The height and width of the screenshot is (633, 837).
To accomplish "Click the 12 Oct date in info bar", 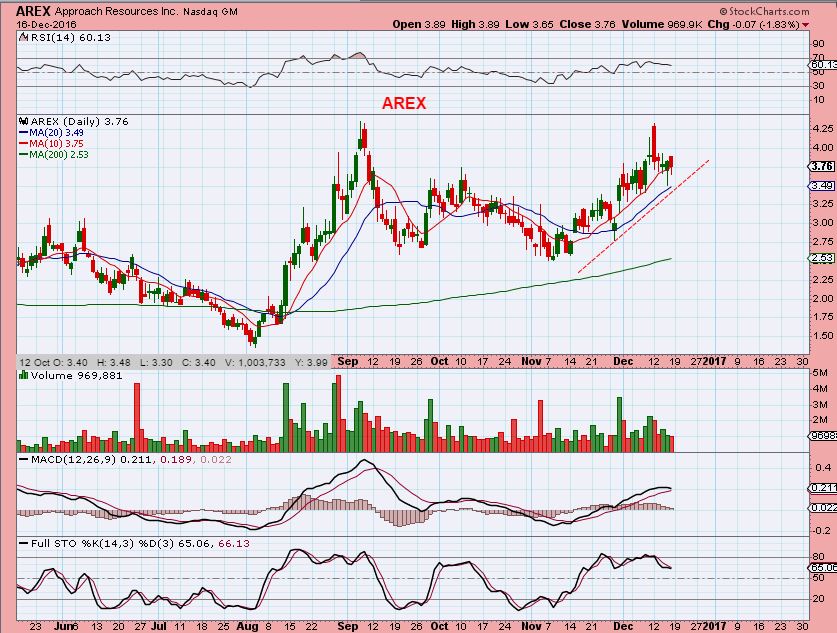I will tap(33, 362).
